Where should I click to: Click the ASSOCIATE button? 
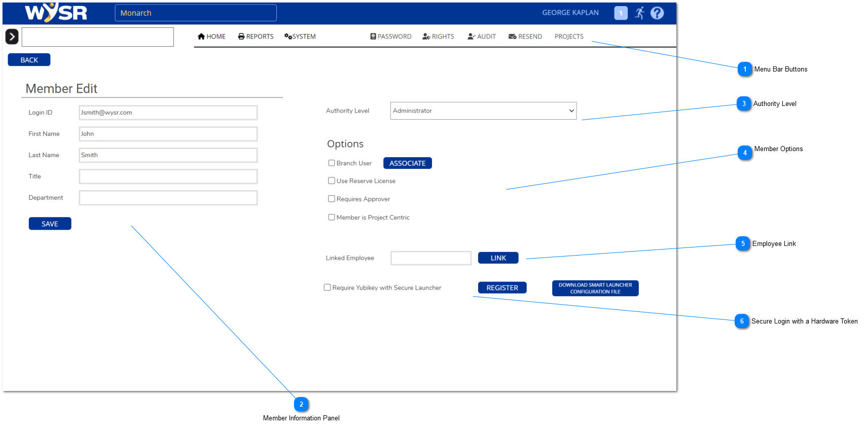pos(407,163)
